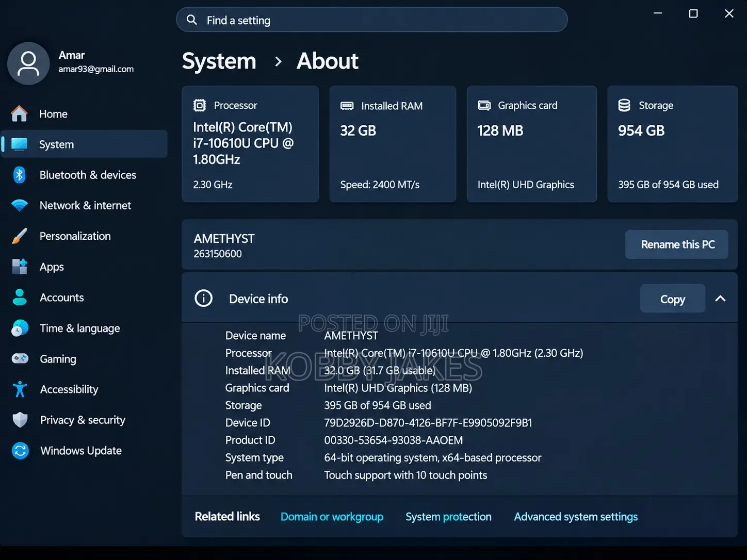Image resolution: width=747 pixels, height=560 pixels.
Task: Click the Graphics card icon
Action: (x=484, y=105)
